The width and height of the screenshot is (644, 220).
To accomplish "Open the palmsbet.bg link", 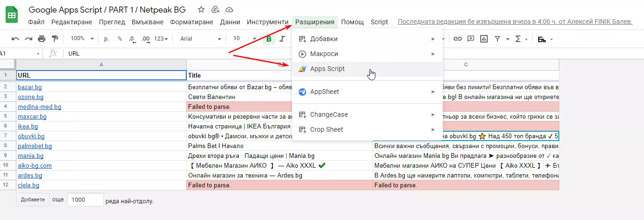I will 35,146.
